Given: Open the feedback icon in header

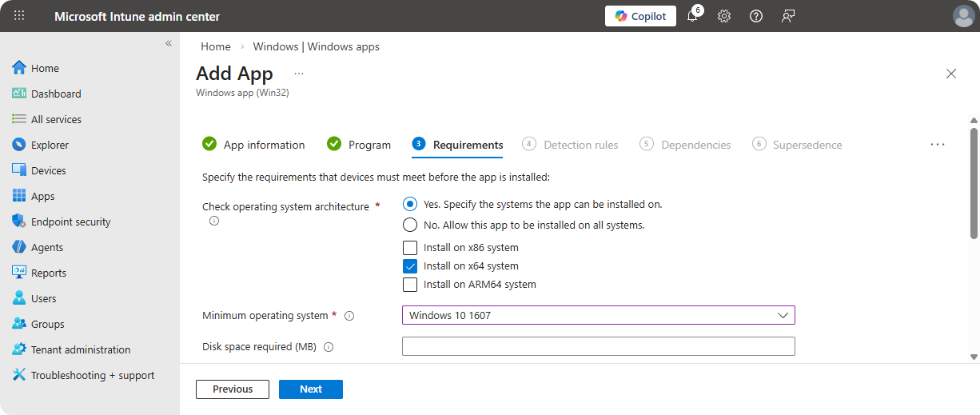Looking at the screenshot, I should point(788,16).
